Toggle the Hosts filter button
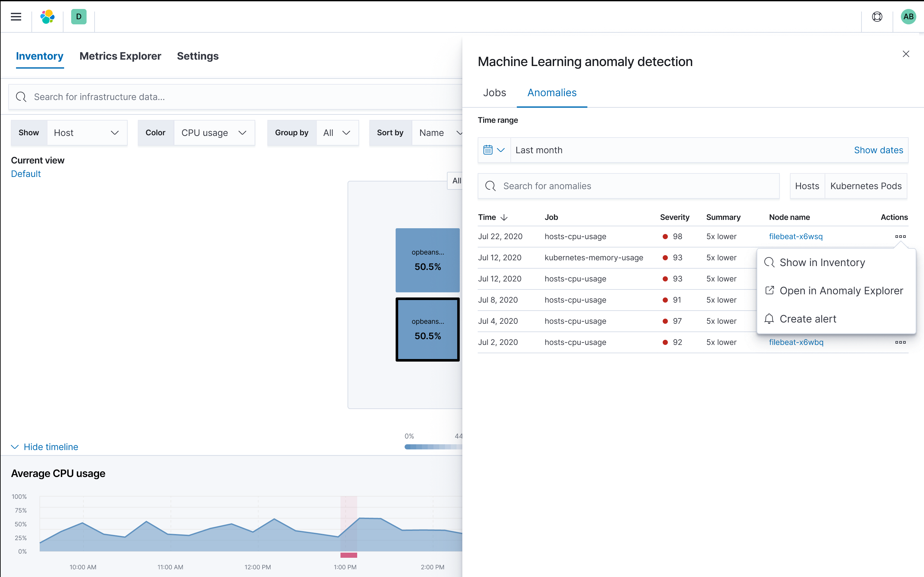This screenshot has height=577, width=924. click(807, 186)
